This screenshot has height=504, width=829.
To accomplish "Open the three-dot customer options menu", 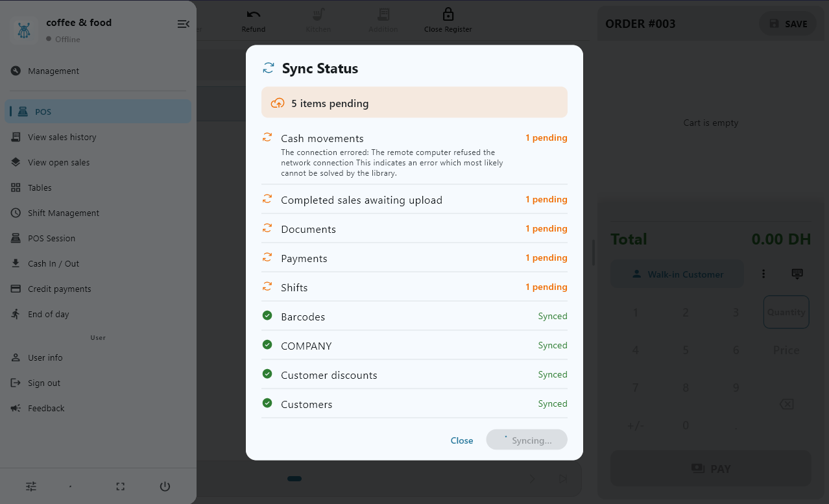I will (763, 274).
